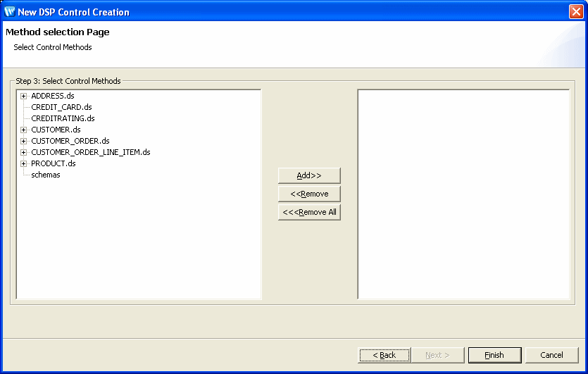Click the dialog title bar application icon
This screenshot has height=374, width=588.
click(x=10, y=12)
